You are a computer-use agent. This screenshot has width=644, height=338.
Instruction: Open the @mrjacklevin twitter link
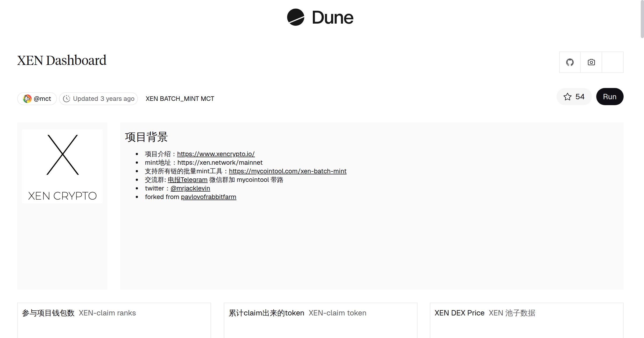[x=190, y=188]
